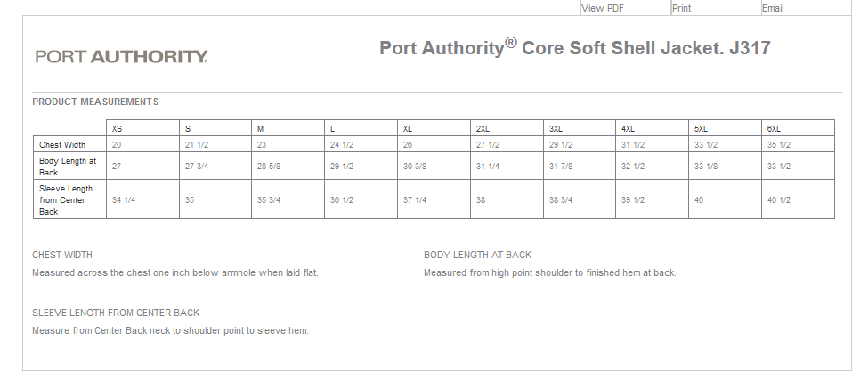
Task: Click the 2XL column header
Action: [483, 129]
